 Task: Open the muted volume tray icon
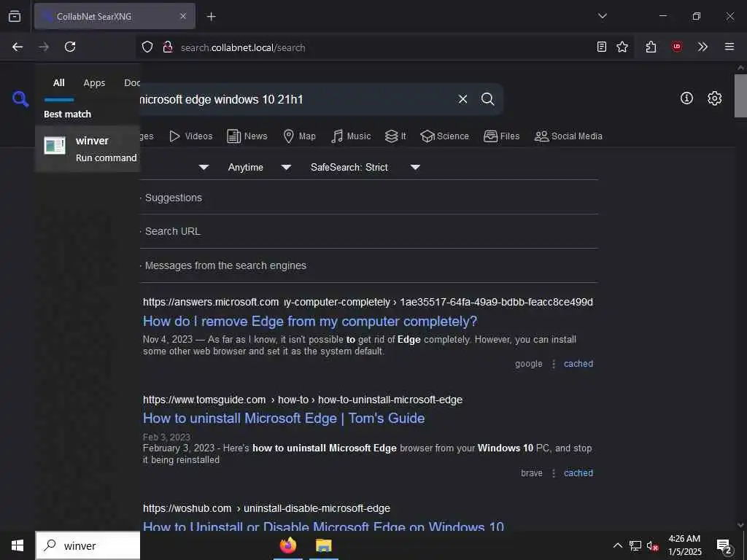tap(652, 545)
